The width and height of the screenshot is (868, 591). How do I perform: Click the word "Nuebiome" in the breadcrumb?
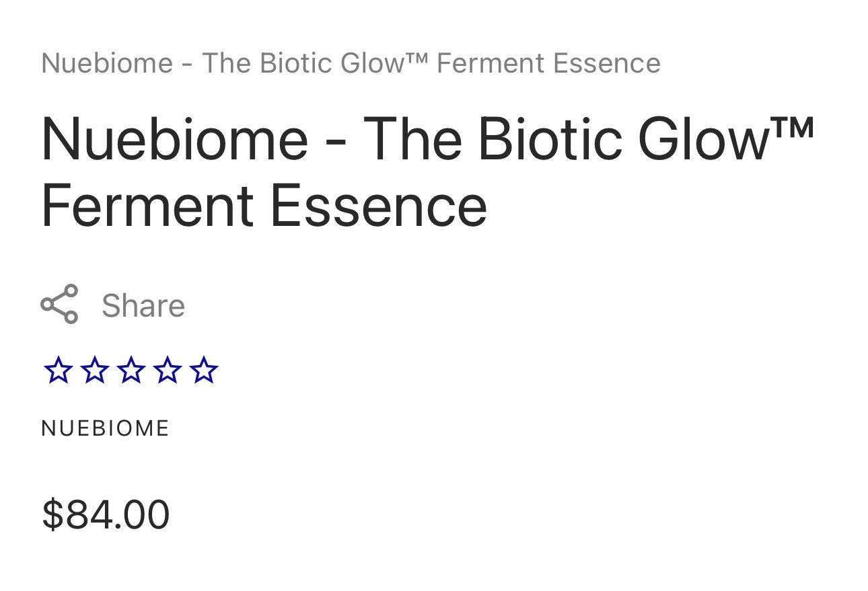(107, 63)
